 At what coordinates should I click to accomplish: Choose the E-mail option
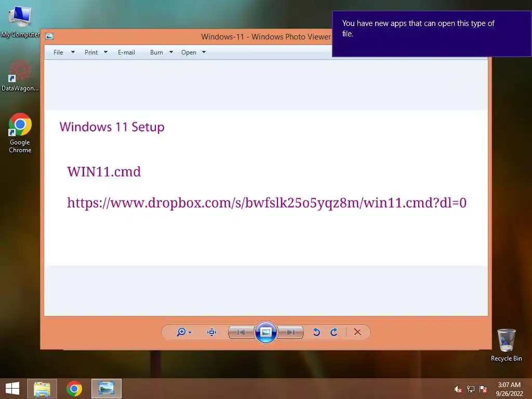click(126, 52)
